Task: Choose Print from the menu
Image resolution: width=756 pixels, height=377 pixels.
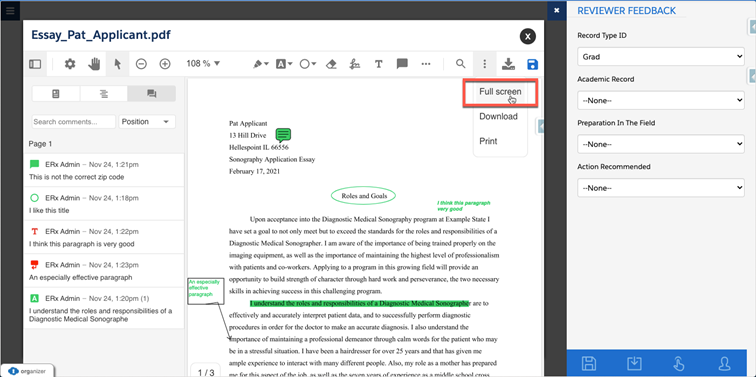Action: point(488,141)
